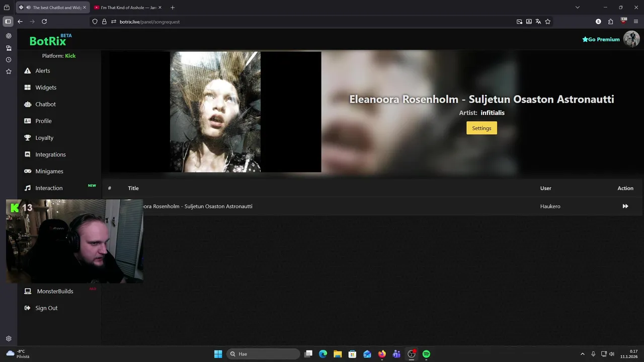
Task: Open the weather widget showing -8°C
Action: (x=18, y=354)
